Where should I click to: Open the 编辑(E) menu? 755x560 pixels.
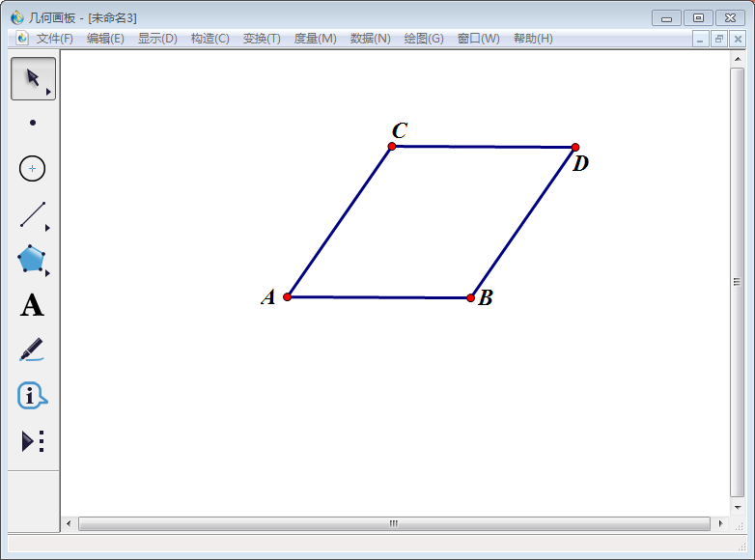pos(105,39)
